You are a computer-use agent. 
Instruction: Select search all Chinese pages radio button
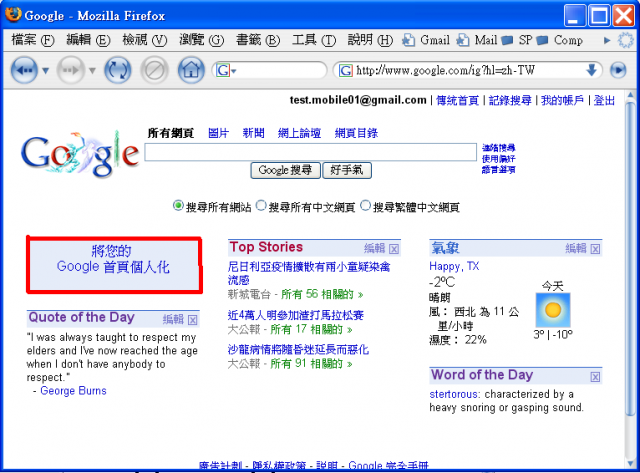(261, 205)
